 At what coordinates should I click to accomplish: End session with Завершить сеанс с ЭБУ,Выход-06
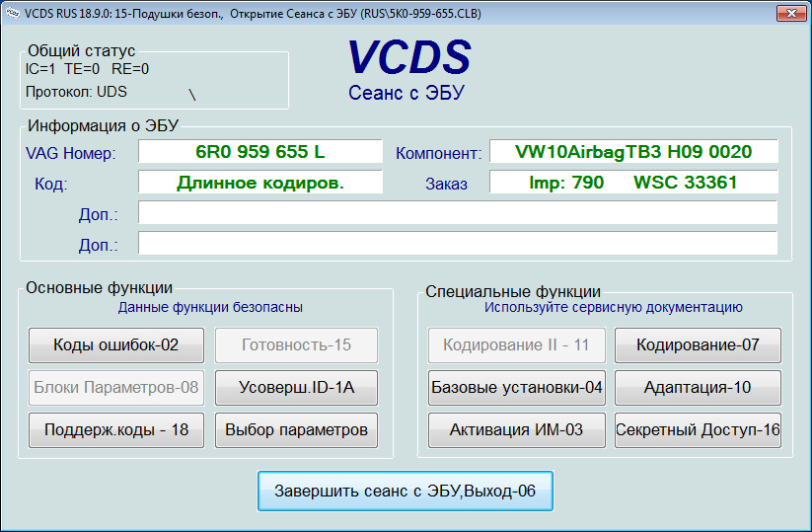405,492
